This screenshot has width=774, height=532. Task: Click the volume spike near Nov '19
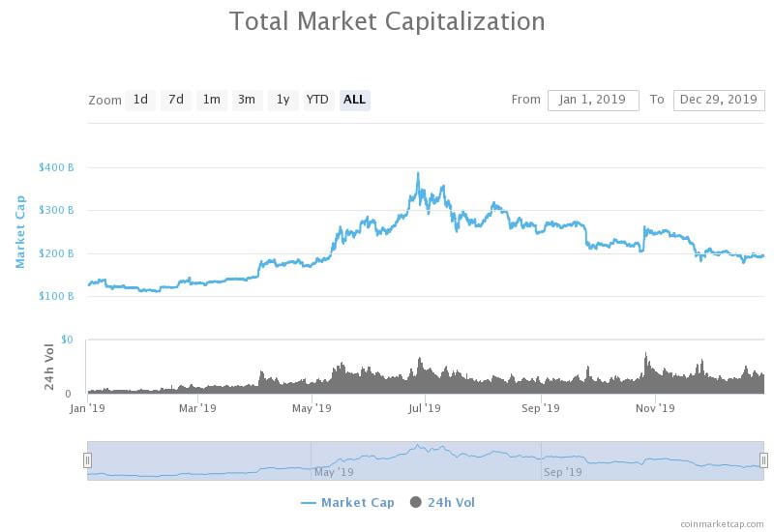[644, 358]
